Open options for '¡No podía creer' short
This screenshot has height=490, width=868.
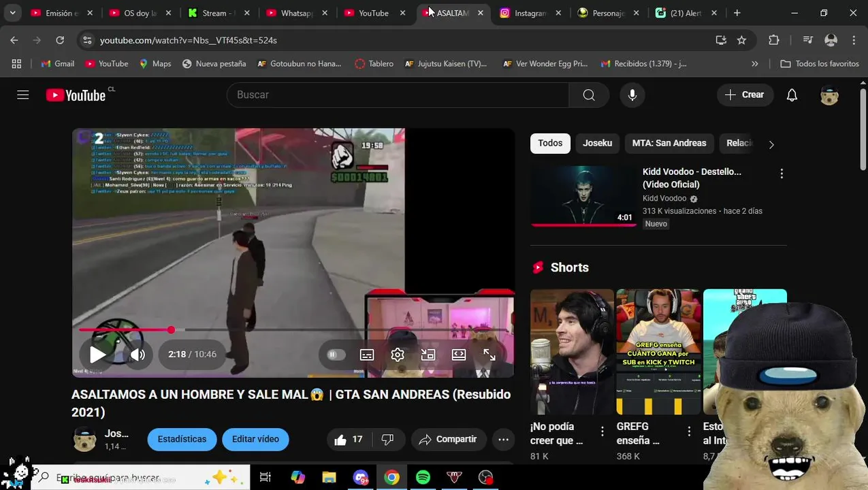point(602,431)
